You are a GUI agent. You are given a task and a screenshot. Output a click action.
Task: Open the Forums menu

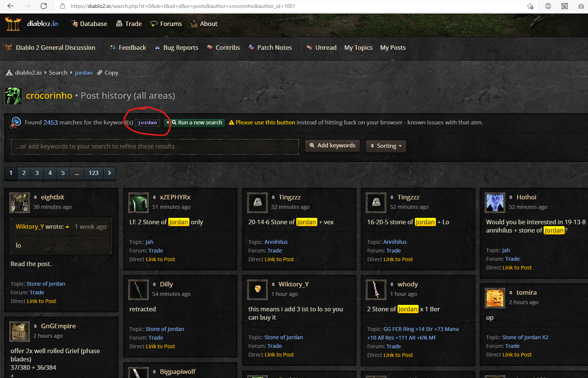click(x=166, y=24)
